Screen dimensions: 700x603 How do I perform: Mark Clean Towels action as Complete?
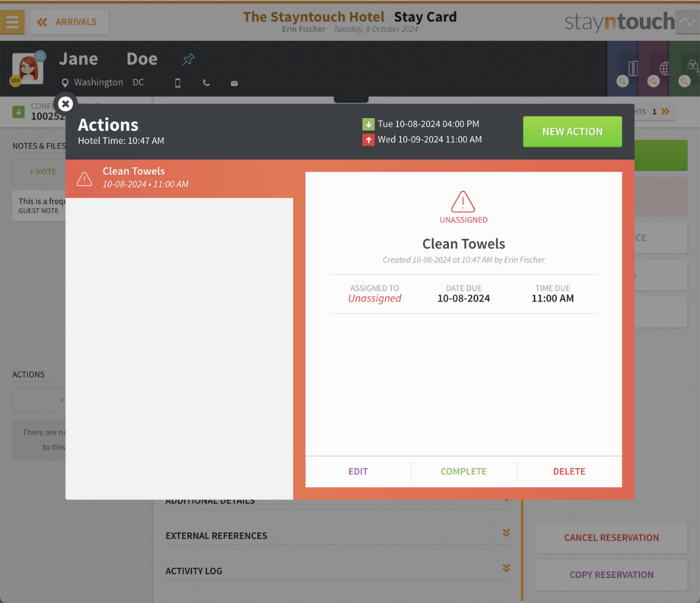click(463, 472)
